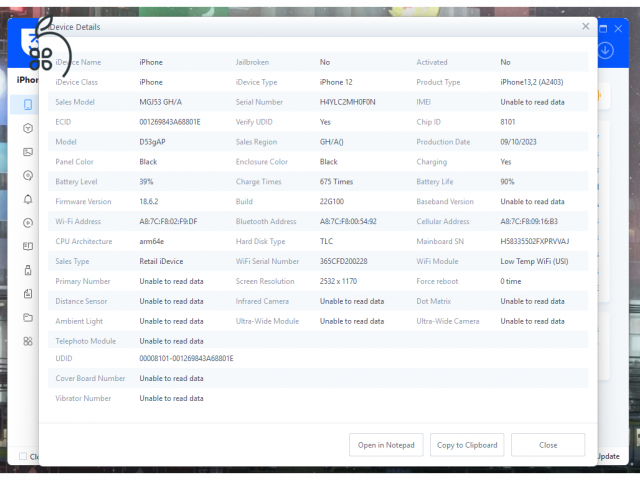The image size is (640, 480).
Task: Click the Baseband Version label
Action: pos(445,202)
